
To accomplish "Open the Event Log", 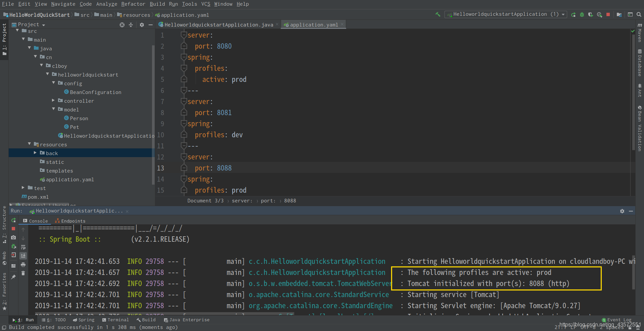I will tap(616, 320).
